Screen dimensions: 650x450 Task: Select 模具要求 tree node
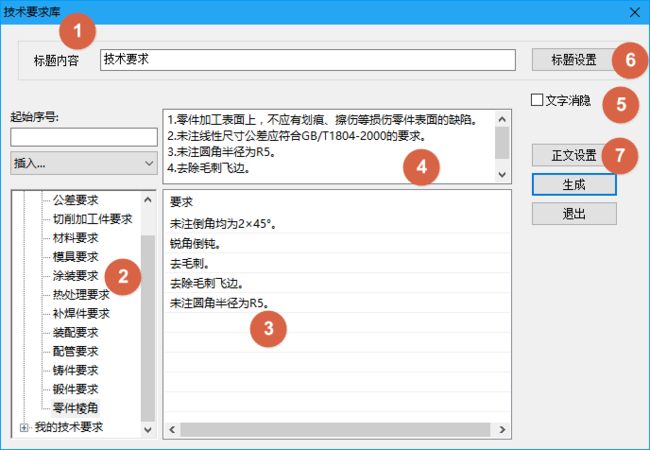pyautogui.click(x=75, y=257)
